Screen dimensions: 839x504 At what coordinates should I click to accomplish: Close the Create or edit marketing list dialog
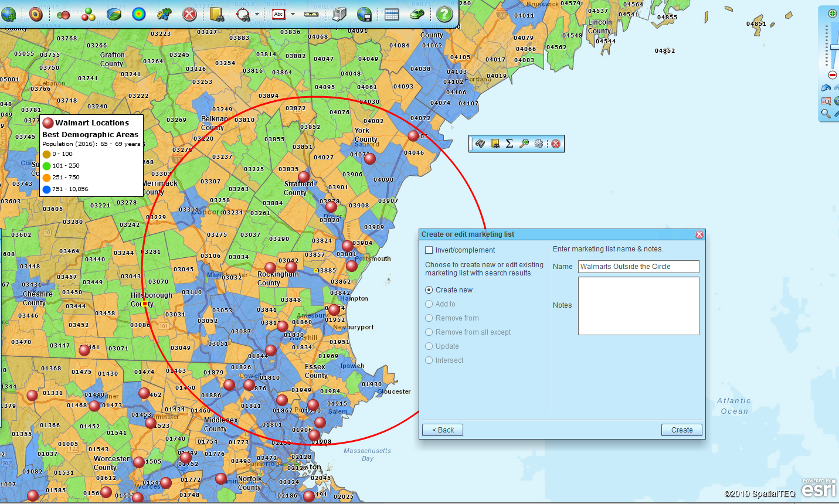click(x=699, y=234)
